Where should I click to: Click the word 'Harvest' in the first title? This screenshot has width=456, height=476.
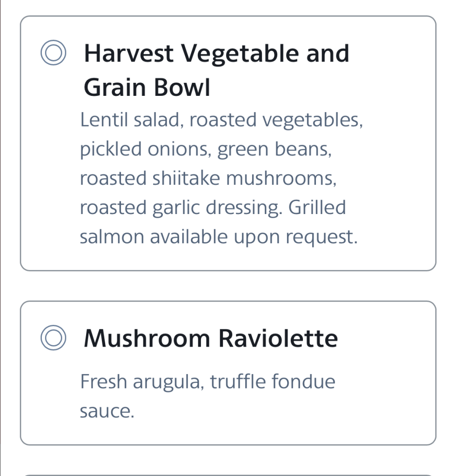pyautogui.click(x=129, y=54)
